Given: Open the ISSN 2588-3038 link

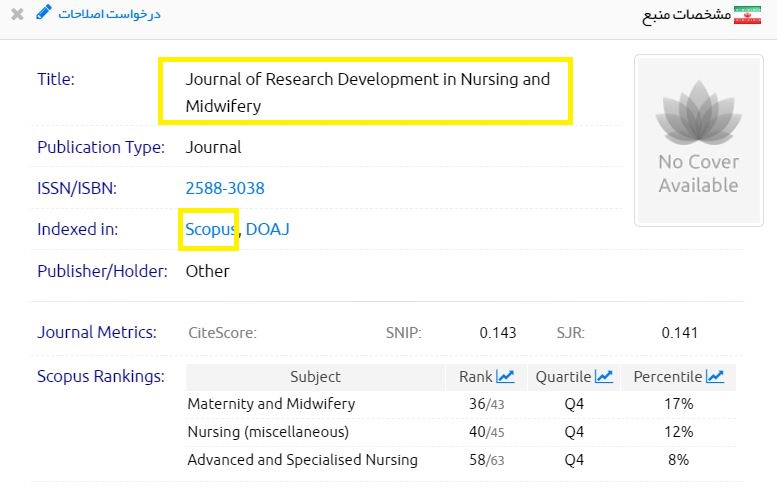Looking at the screenshot, I should click(225, 188).
